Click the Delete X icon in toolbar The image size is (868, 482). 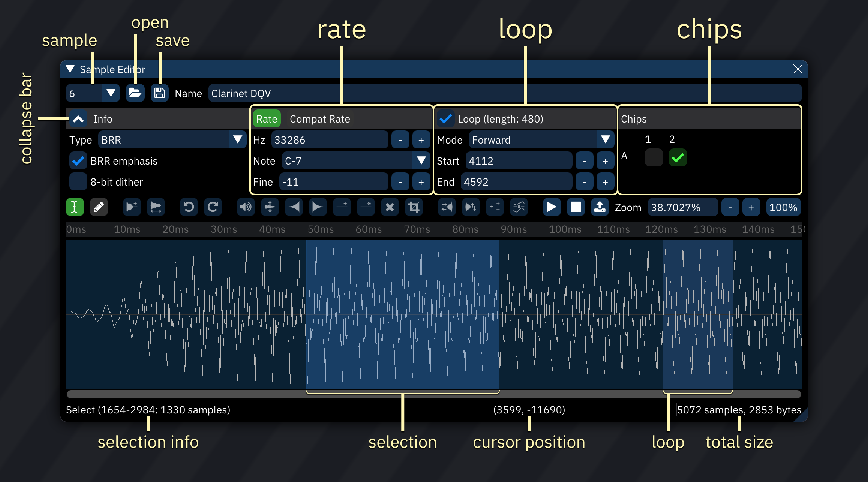(x=390, y=207)
